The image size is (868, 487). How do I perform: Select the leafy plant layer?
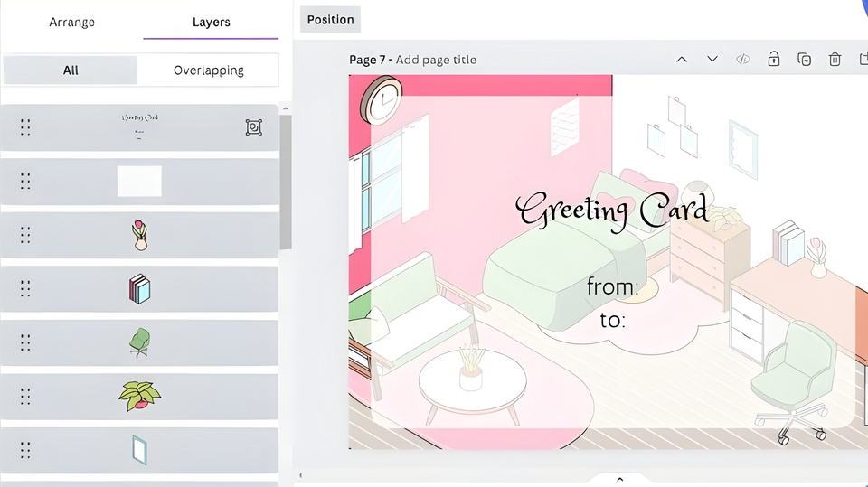(x=139, y=397)
